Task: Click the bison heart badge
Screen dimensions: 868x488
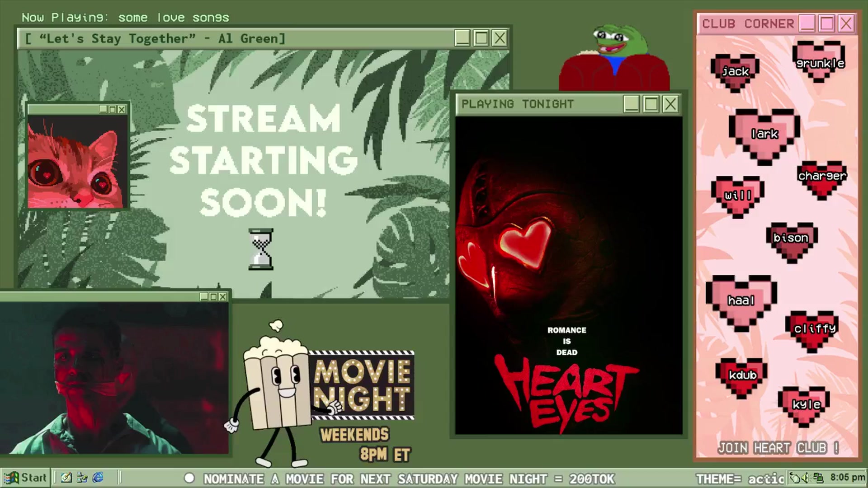Action: pos(791,242)
